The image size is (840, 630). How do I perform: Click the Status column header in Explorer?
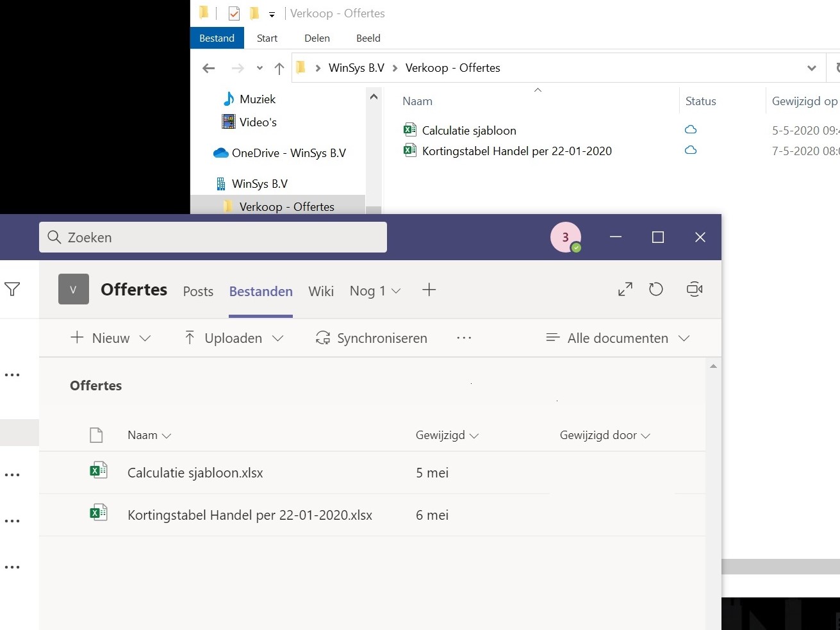tap(701, 101)
